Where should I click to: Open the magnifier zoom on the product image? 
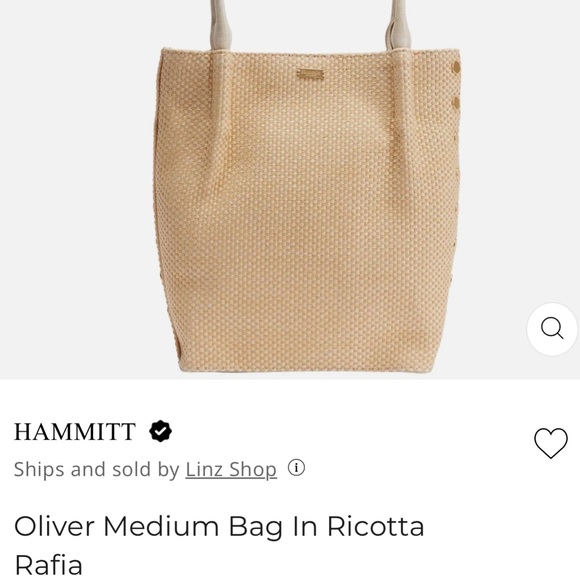coord(552,329)
